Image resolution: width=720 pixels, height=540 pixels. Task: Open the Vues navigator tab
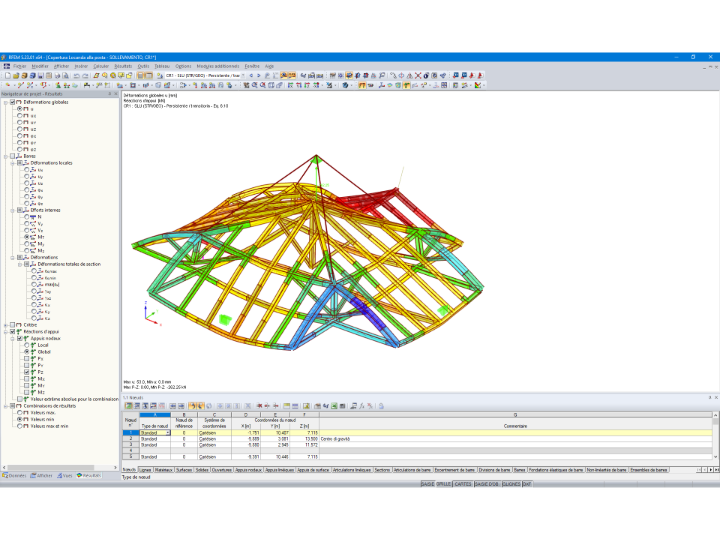[65, 476]
